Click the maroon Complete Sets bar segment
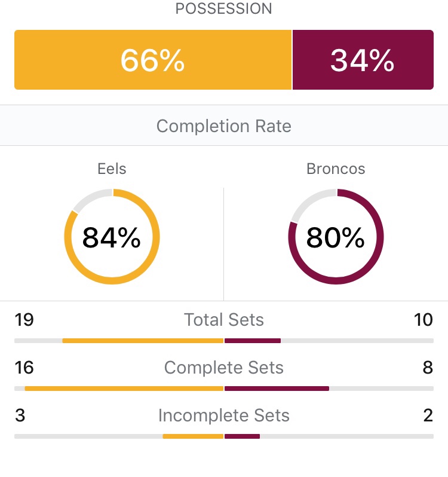Viewport: 448px width, 477px height. (277, 389)
